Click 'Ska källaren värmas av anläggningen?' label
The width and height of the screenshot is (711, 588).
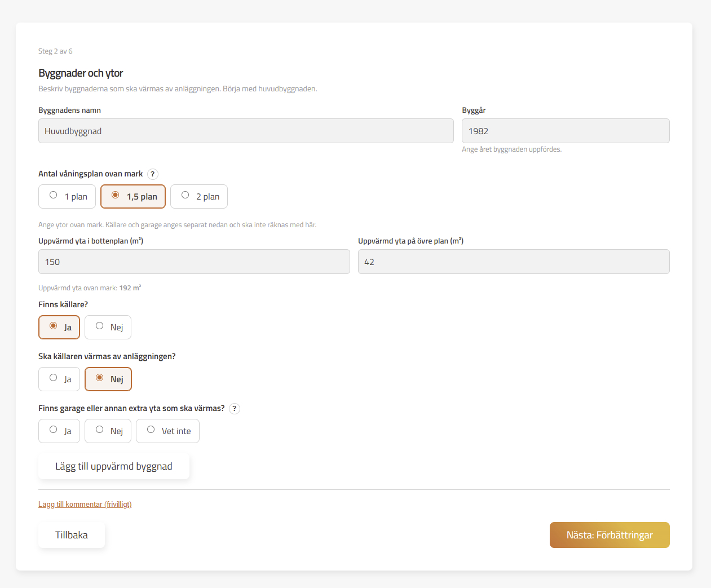(107, 356)
